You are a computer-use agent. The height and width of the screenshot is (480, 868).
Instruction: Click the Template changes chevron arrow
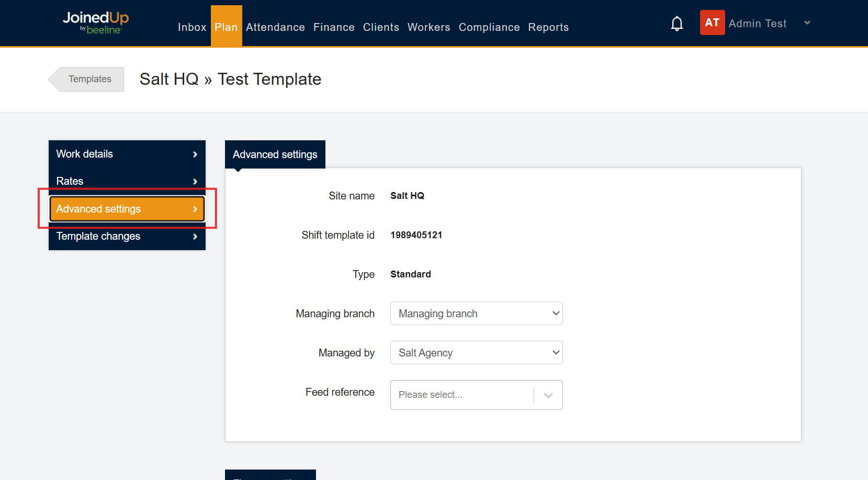(195, 237)
